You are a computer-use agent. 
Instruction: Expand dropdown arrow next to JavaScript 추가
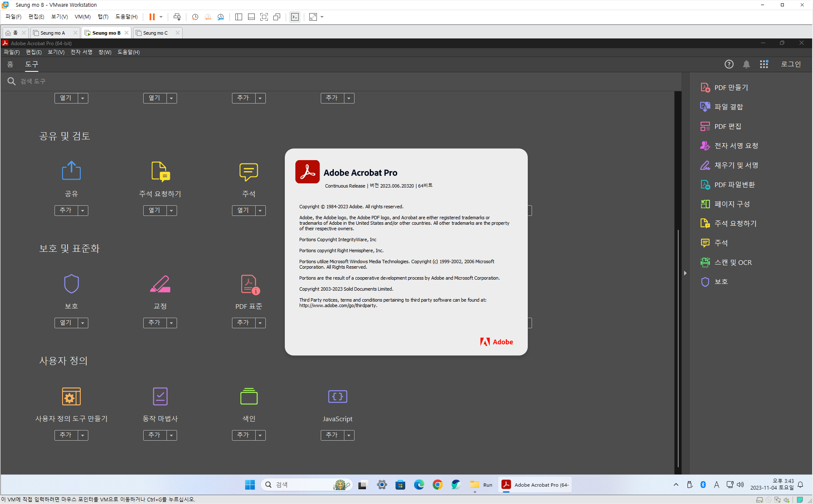[349, 435]
